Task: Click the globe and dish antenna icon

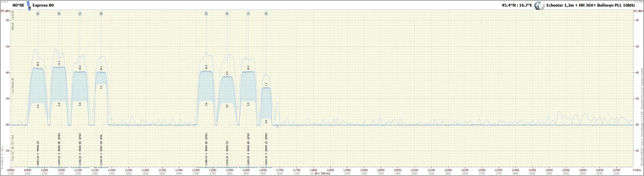Action: [539, 6]
